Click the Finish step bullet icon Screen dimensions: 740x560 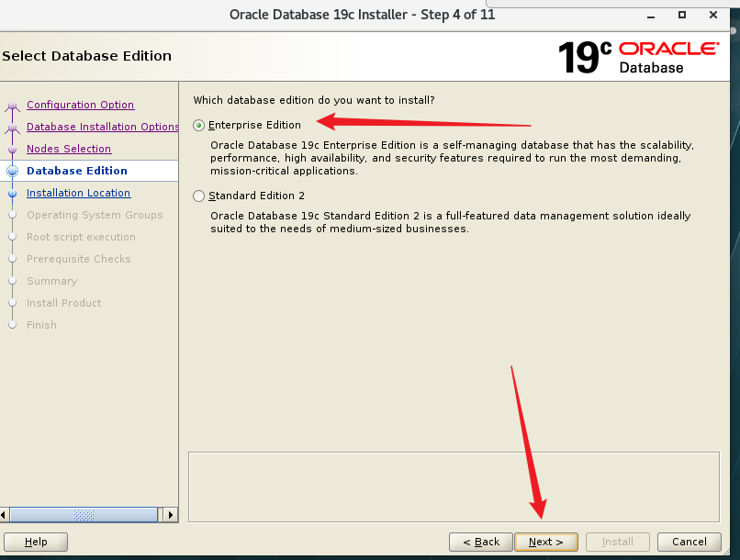13,325
